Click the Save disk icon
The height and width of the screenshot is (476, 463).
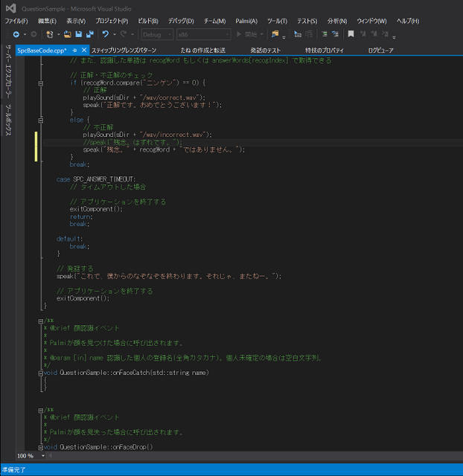(79, 34)
